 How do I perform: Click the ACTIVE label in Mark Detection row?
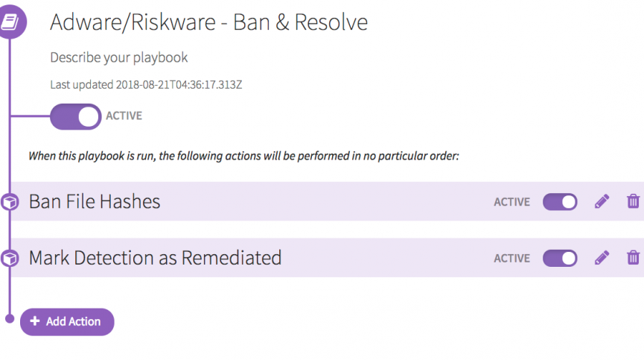[512, 259]
